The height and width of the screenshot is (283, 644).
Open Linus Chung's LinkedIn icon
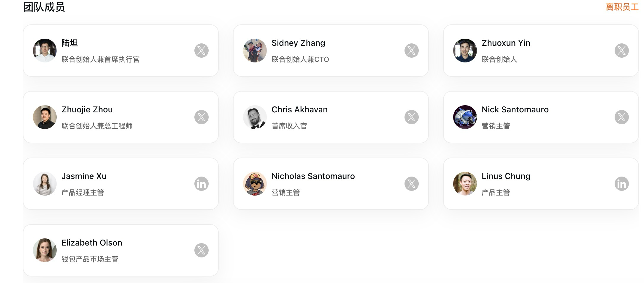coord(622,184)
